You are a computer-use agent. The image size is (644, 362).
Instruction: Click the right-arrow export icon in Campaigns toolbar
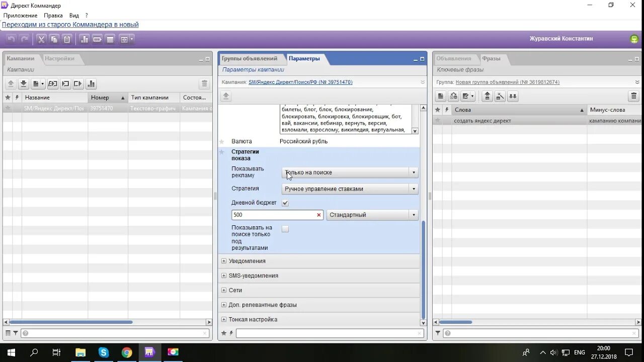coord(77,84)
